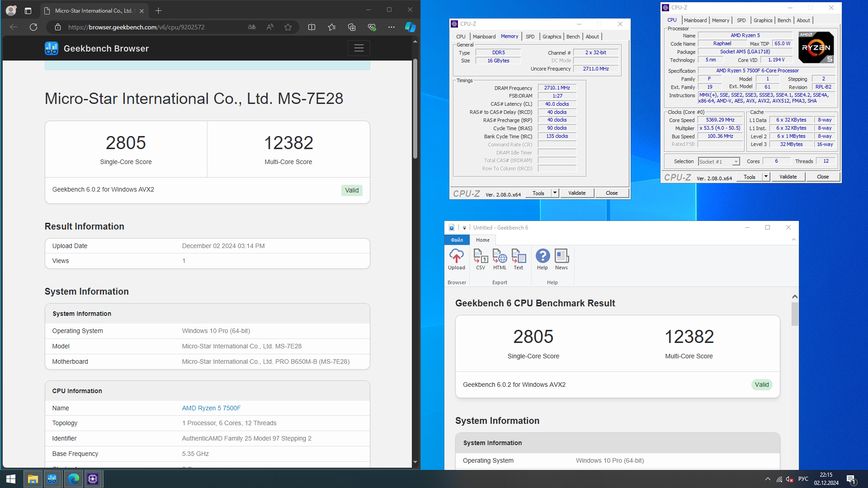Open a new browser tab
The height and width of the screenshot is (488, 868).
click(x=158, y=10)
